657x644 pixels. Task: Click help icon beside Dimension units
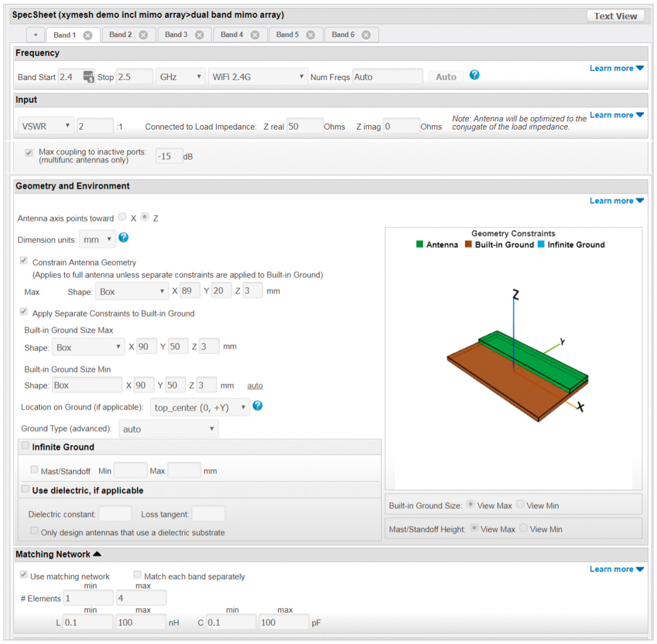124,238
